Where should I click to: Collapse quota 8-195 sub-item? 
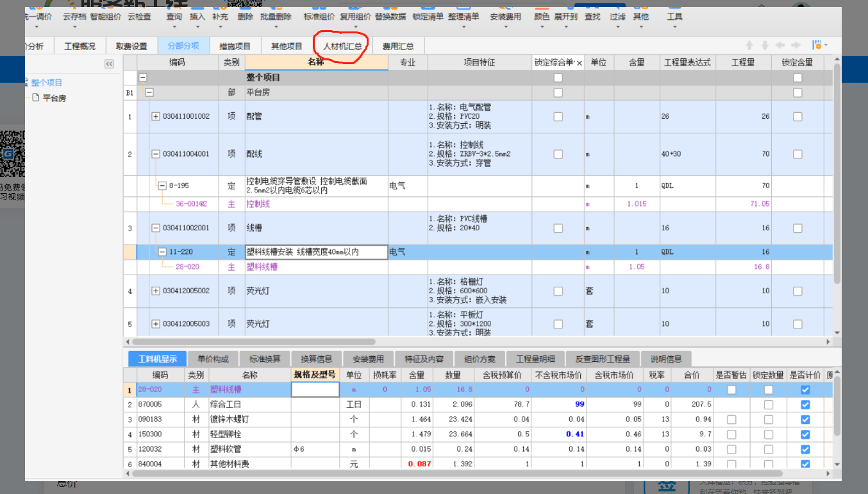coord(162,185)
